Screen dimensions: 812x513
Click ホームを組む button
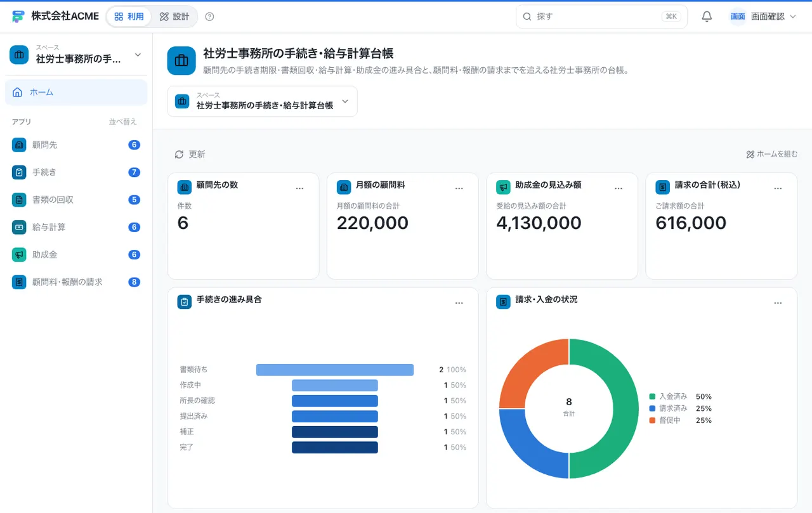[771, 154]
